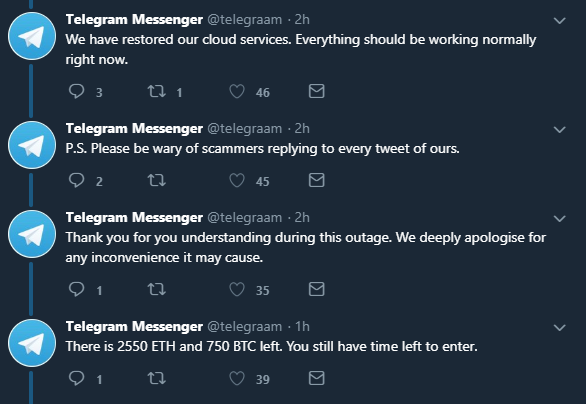
Task: Expand the chevron menu on scammers tweet
Action: click(559, 130)
